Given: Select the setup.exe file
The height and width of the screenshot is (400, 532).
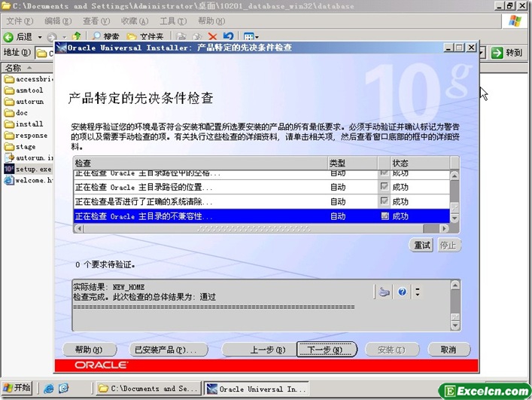Looking at the screenshot, I should pyautogui.click(x=28, y=169).
